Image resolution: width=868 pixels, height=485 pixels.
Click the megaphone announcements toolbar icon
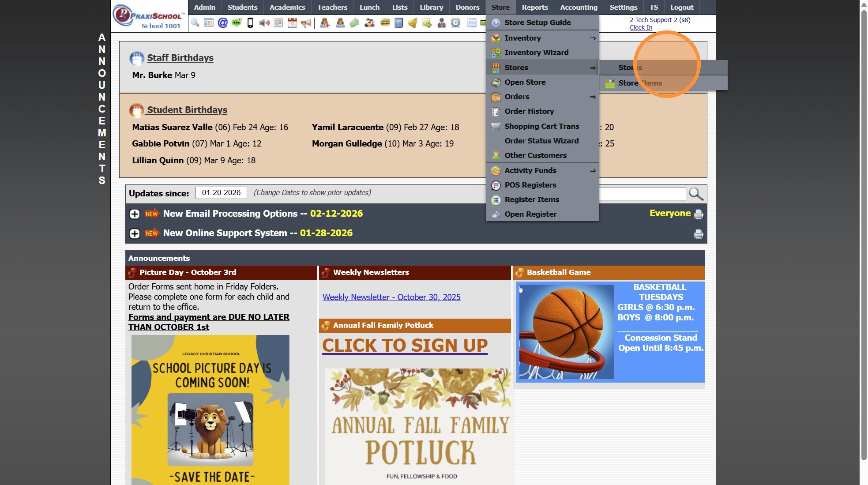[x=306, y=23]
